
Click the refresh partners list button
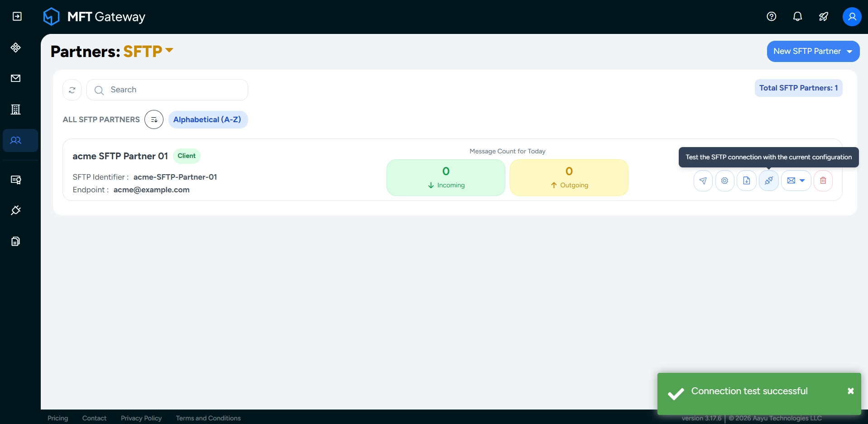coord(72,90)
